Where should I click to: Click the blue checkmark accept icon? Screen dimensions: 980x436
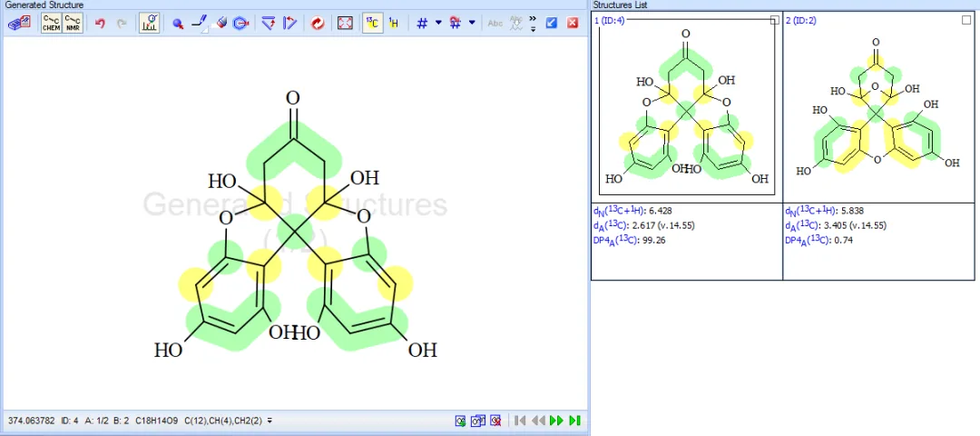click(x=552, y=23)
